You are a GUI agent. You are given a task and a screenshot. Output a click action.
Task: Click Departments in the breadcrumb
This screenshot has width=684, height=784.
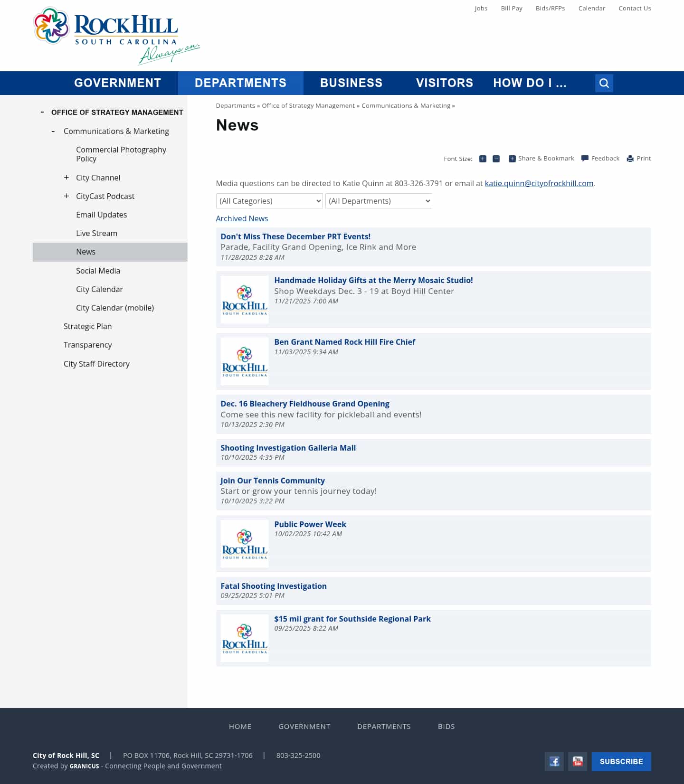click(235, 105)
